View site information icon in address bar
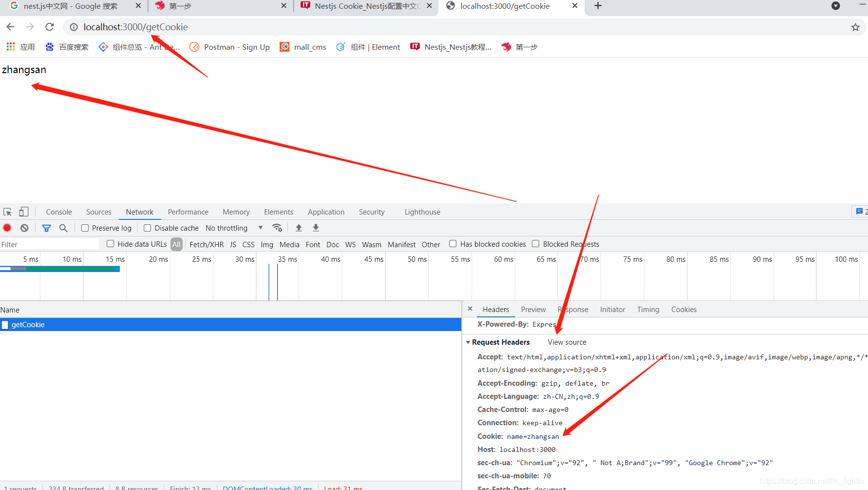The width and height of the screenshot is (868, 490). 74,27
